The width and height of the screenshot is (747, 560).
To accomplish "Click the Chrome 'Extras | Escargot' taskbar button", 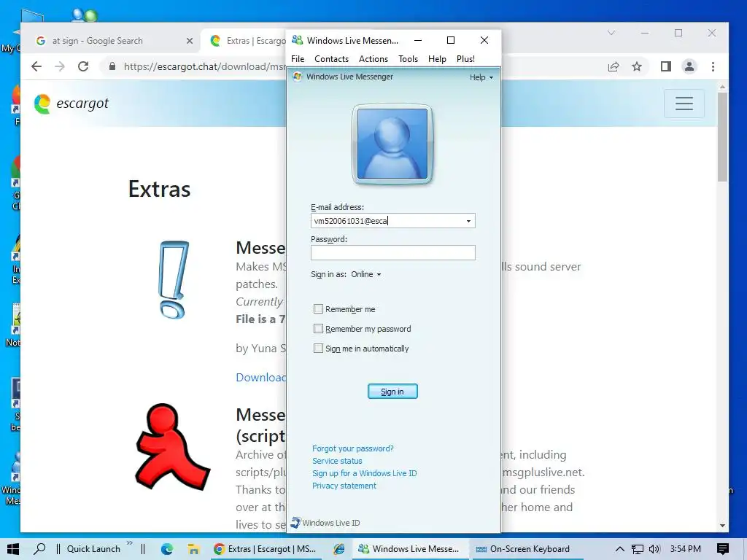I will pos(266,549).
